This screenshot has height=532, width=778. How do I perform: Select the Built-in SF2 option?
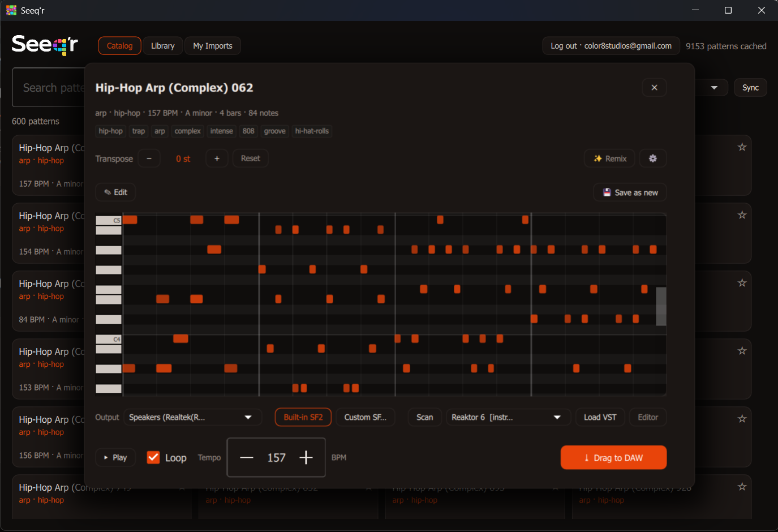click(303, 417)
